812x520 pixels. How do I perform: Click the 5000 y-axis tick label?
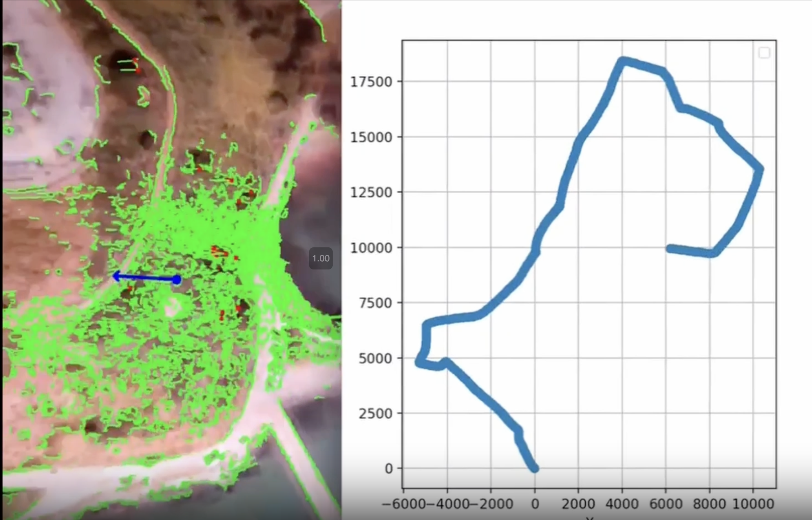point(375,358)
